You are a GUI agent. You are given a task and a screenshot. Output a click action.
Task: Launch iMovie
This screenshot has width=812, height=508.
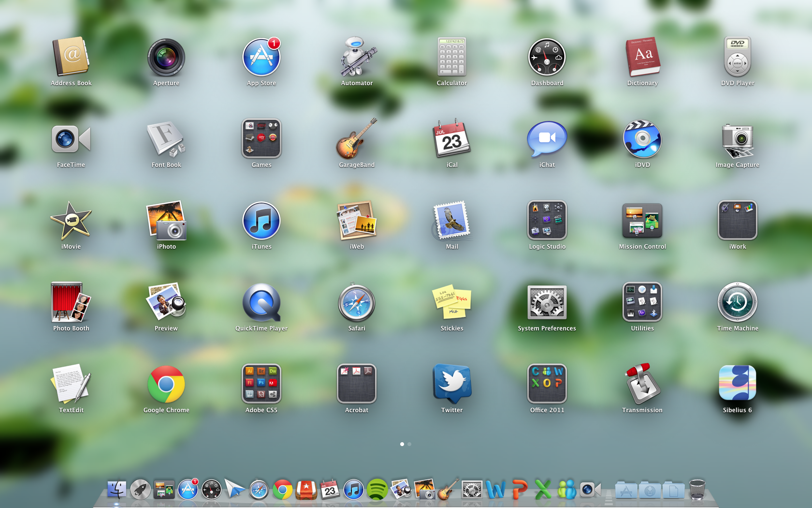[71, 221]
